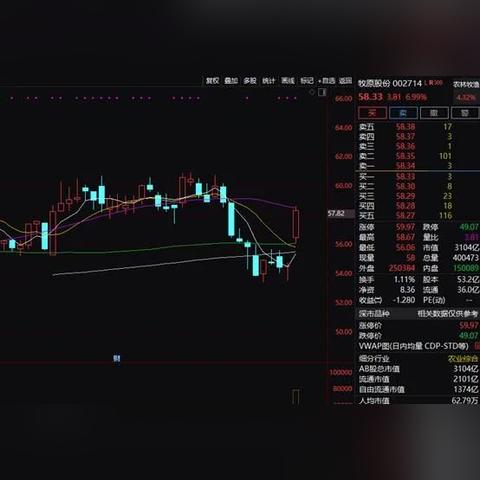480x480 pixels.
Task: Click the 跌停价 row showing 49.07
Action: click(418, 336)
